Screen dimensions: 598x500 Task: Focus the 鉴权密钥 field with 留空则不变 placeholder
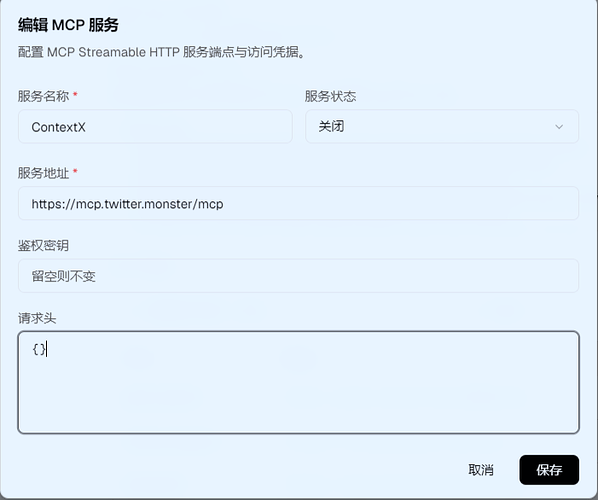298,276
